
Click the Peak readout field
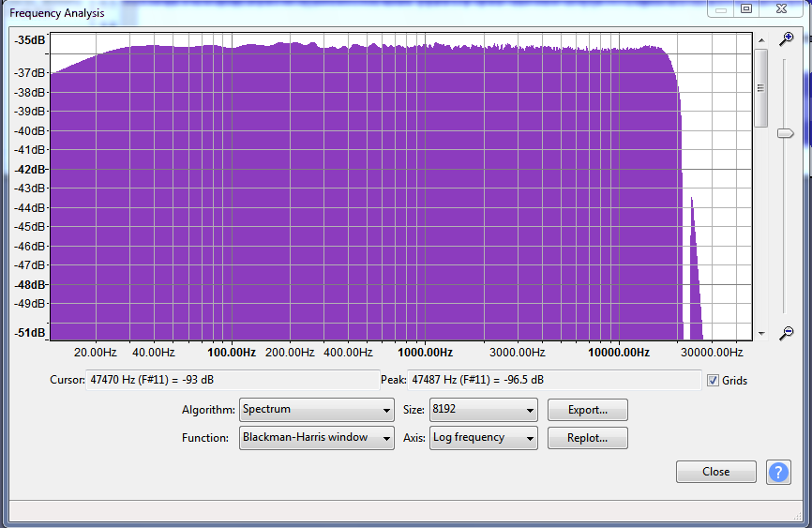coord(554,380)
